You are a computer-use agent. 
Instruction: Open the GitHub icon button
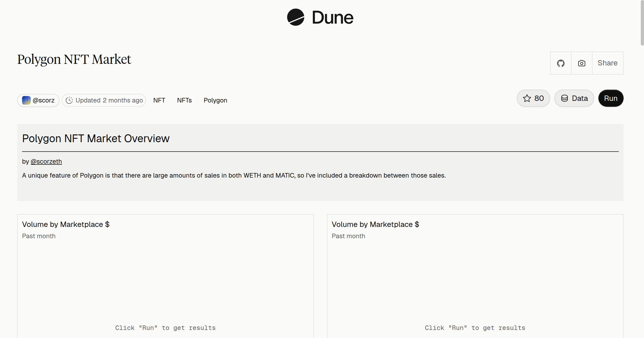(x=561, y=63)
